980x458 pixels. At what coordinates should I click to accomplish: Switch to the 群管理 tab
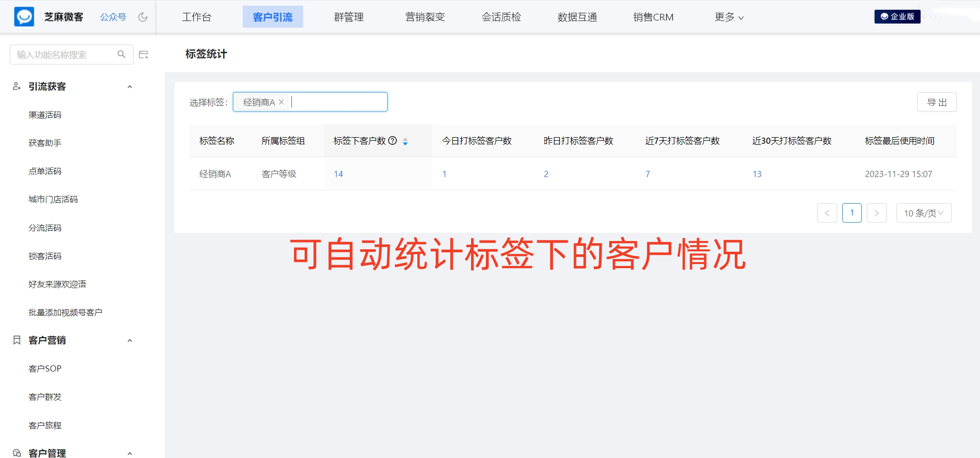point(349,17)
